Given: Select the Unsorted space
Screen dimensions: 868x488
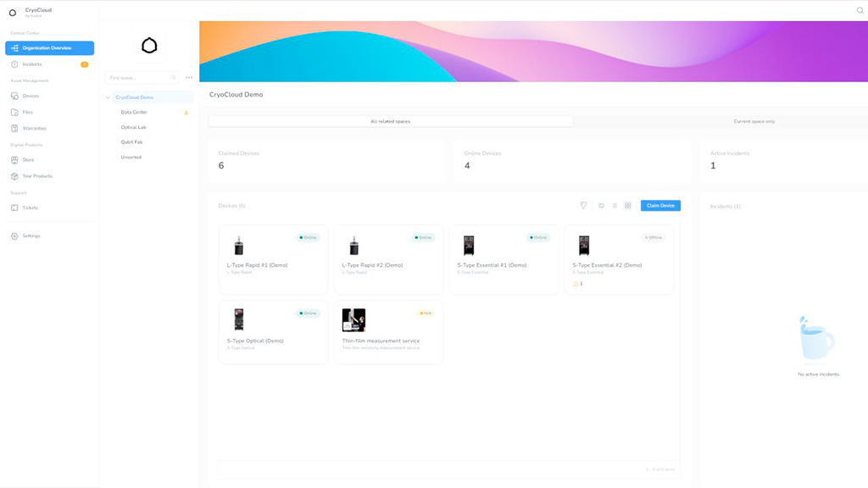Looking at the screenshot, I should (x=131, y=157).
